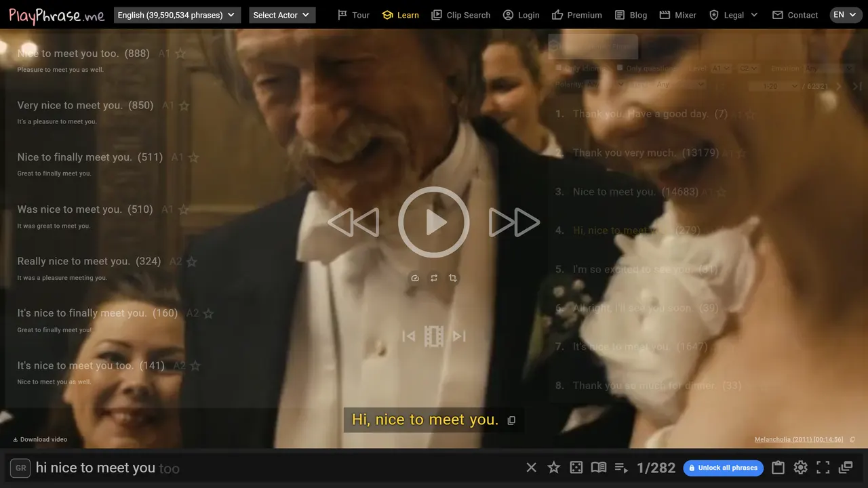
Task: Fast forward to the next phrase
Action: 515,222
